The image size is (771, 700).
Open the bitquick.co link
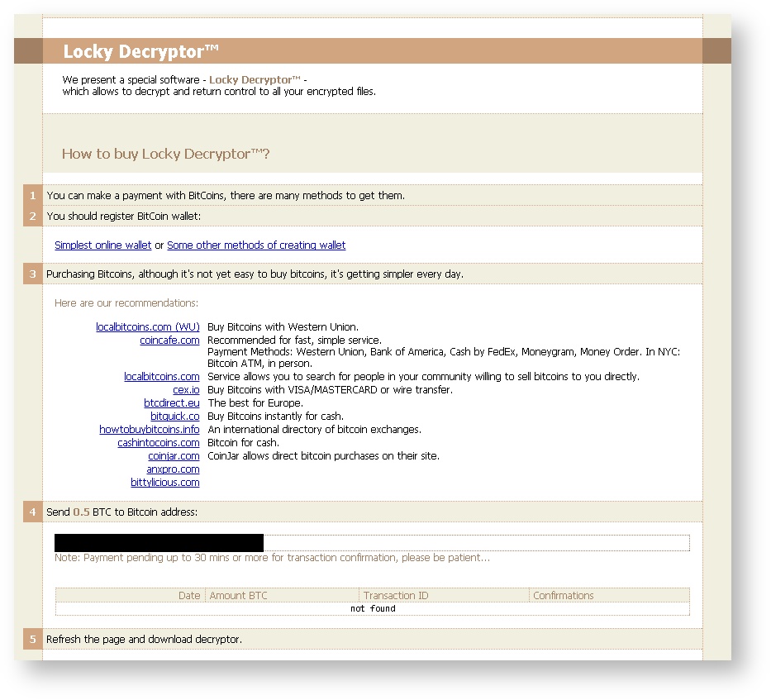(x=175, y=417)
